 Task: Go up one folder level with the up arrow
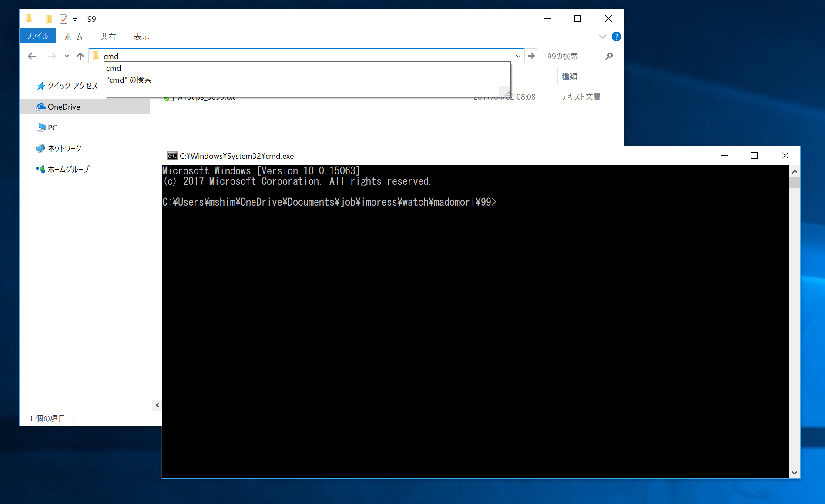point(80,56)
